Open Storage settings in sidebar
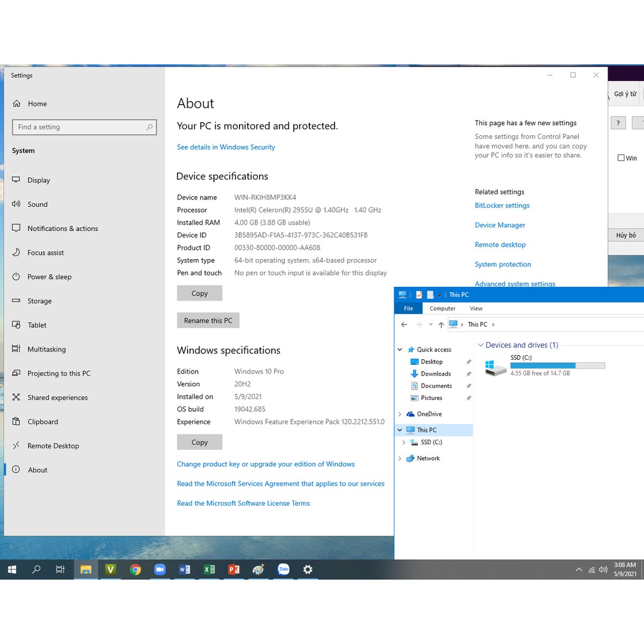644x644 pixels. tap(39, 301)
